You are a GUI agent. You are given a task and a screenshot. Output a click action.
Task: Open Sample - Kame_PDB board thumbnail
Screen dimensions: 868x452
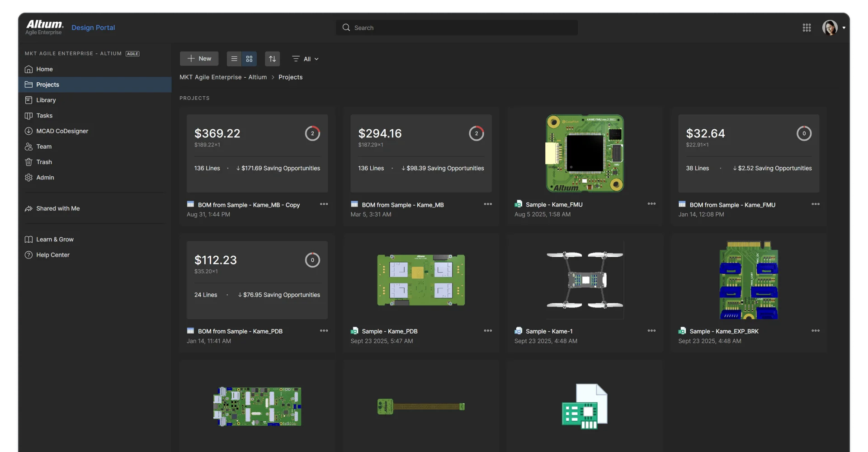coord(421,280)
